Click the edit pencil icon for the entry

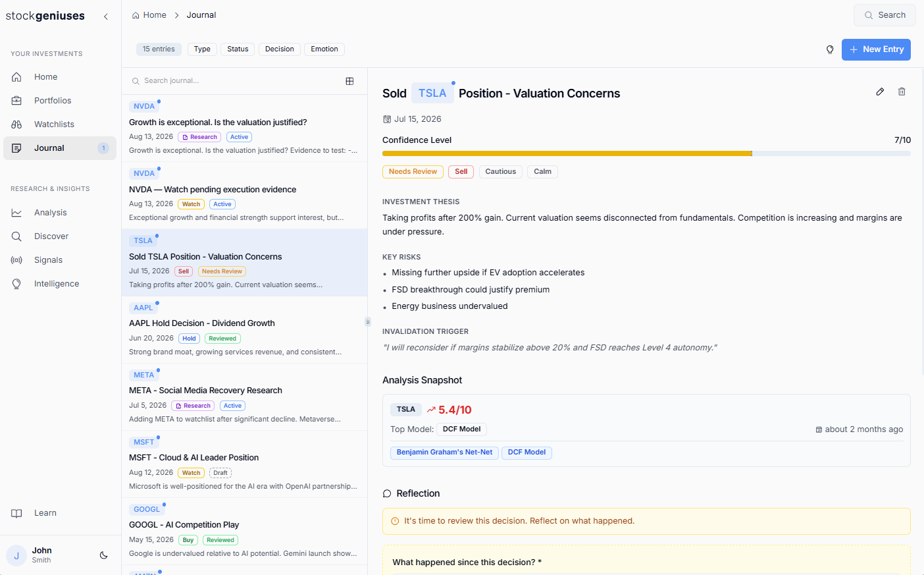click(x=880, y=92)
